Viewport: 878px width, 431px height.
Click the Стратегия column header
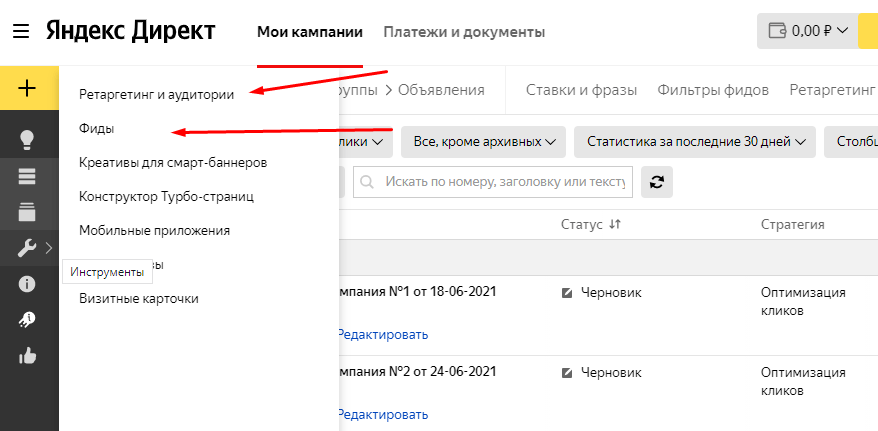(x=792, y=224)
